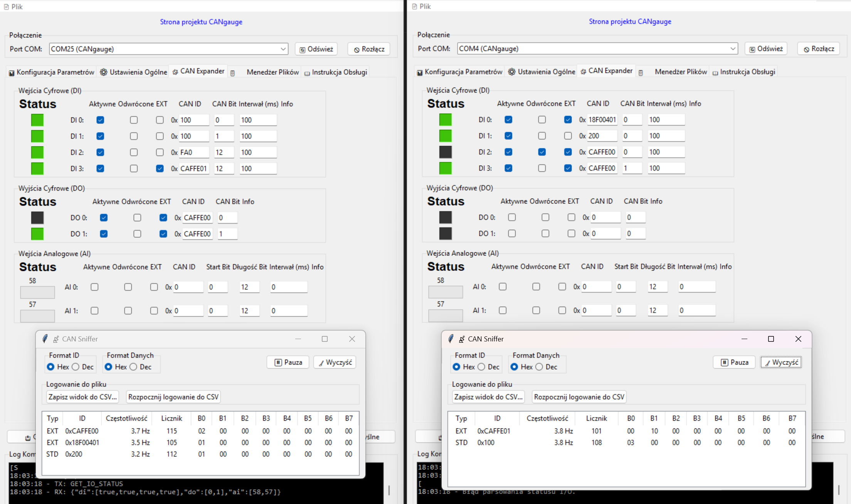This screenshot has height=504, width=851.
Task: Select Hex Format ID radio in right CAN Sniffer
Action: pyautogui.click(x=456, y=367)
